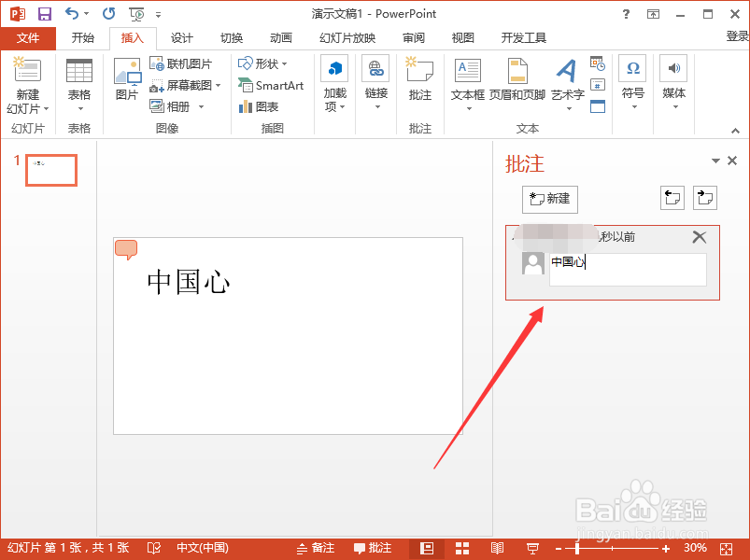Toggle the 备注 notes pane
The width and height of the screenshot is (750, 560).
coord(318,548)
